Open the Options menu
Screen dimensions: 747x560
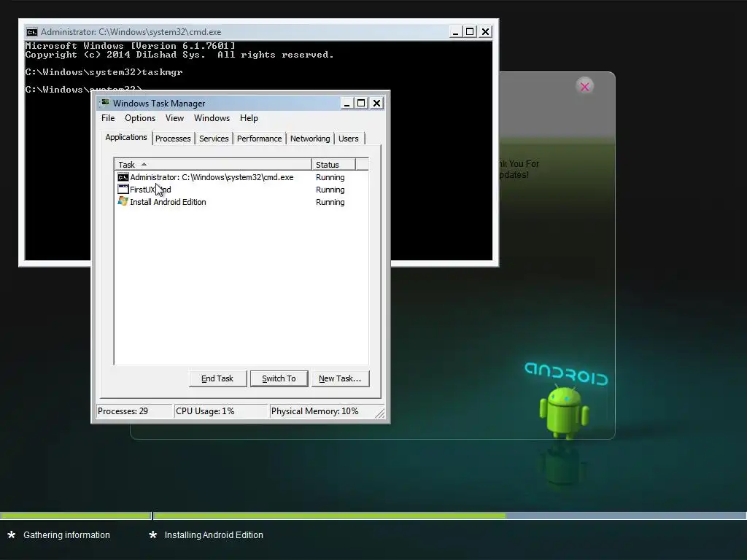(140, 118)
